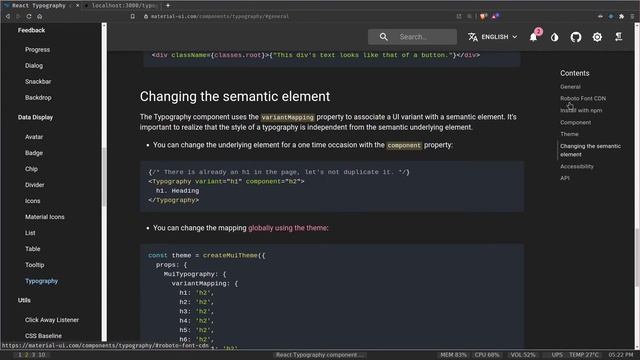Reload the page with refresh icon
The image size is (640, 360).
[29, 16]
